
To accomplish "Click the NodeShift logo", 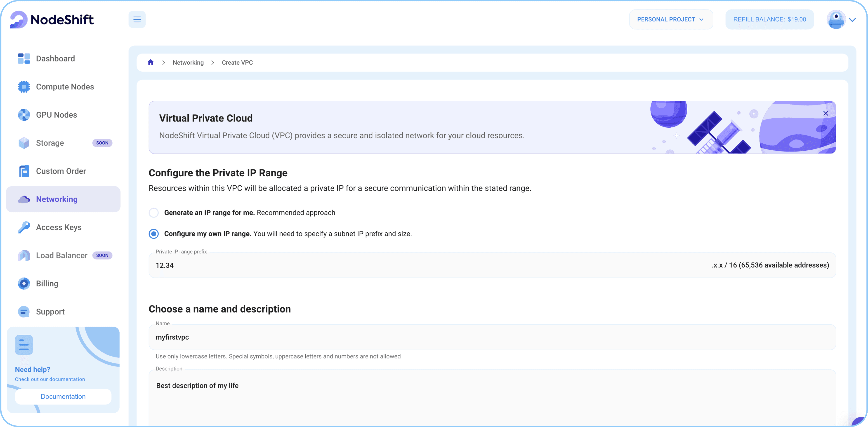I will (x=52, y=19).
